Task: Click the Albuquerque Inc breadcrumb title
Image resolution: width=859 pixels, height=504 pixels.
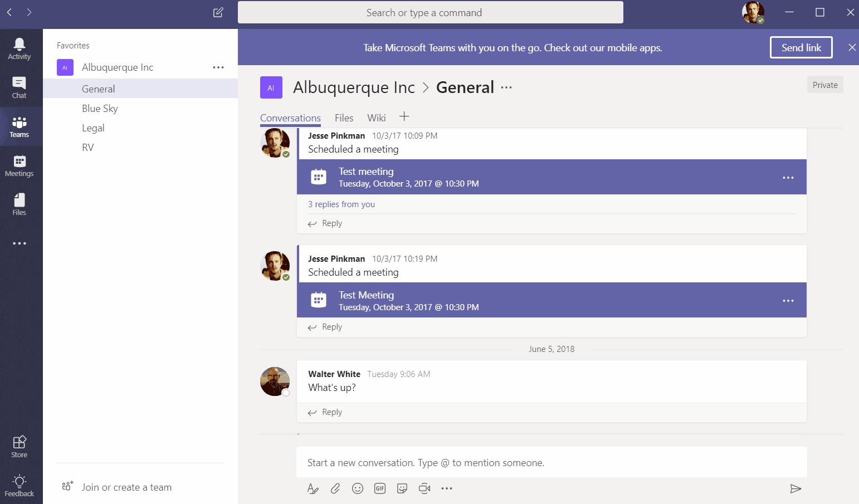Action: coord(354,87)
